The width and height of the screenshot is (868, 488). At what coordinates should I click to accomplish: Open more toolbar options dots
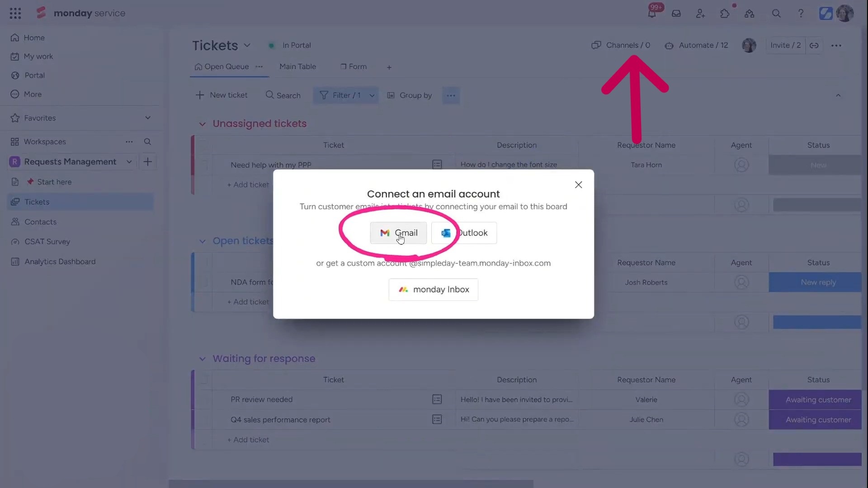click(451, 95)
